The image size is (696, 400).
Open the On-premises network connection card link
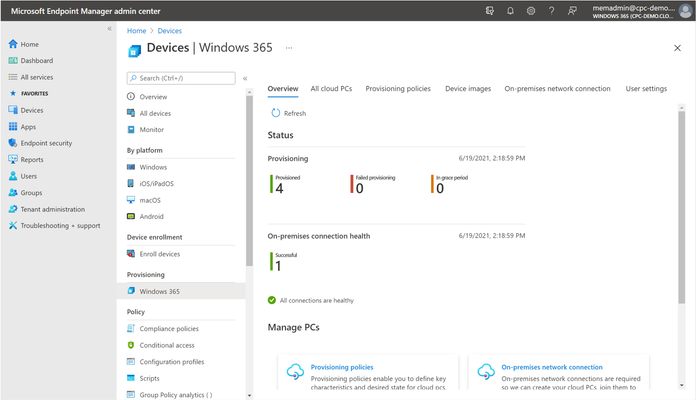[x=552, y=367]
